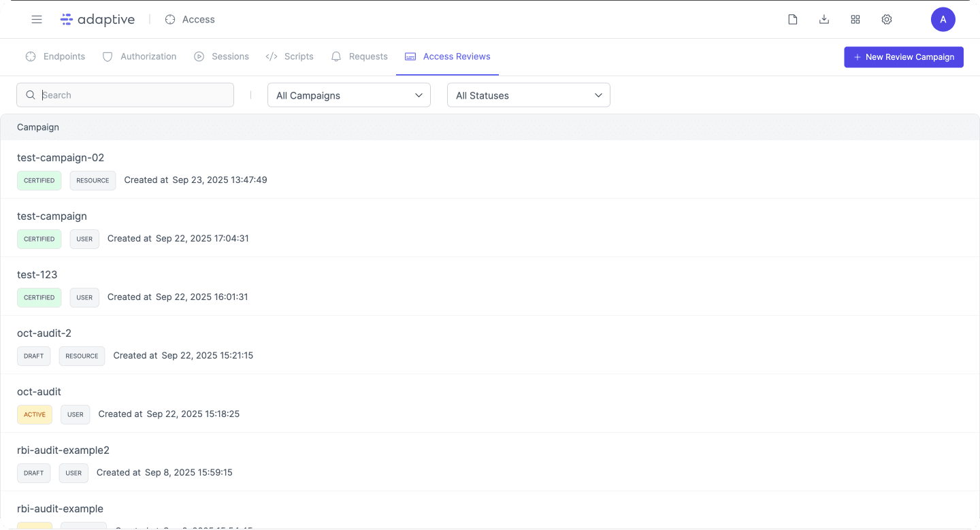Click the Endpoints tab icon
Screen dimensions: 980x530
coord(31,56)
